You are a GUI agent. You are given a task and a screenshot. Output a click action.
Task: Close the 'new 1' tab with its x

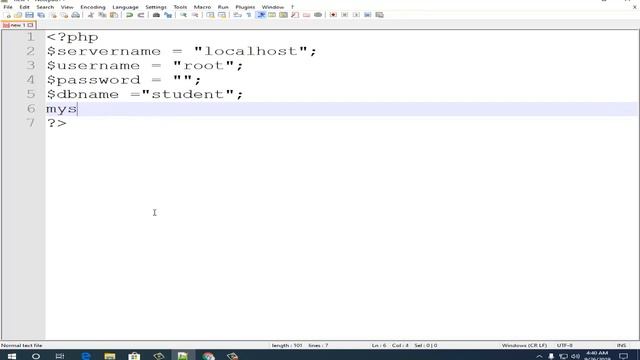pyautogui.click(x=30, y=25)
